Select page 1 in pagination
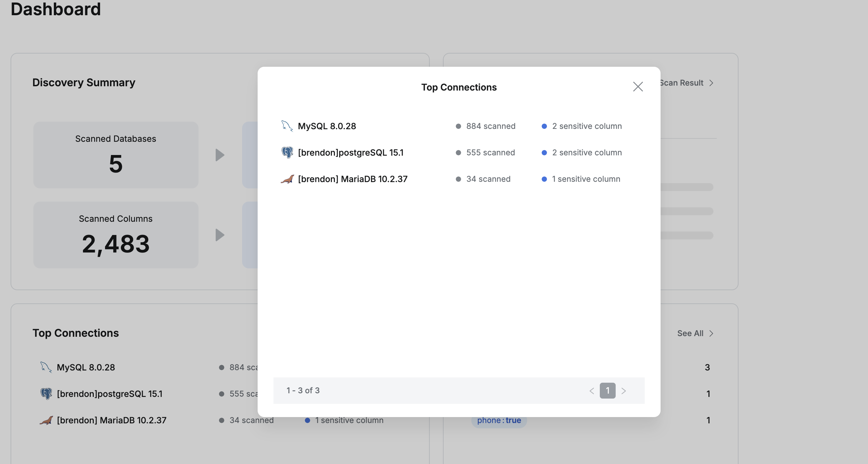Screen dimensions: 868x464 point(607,391)
